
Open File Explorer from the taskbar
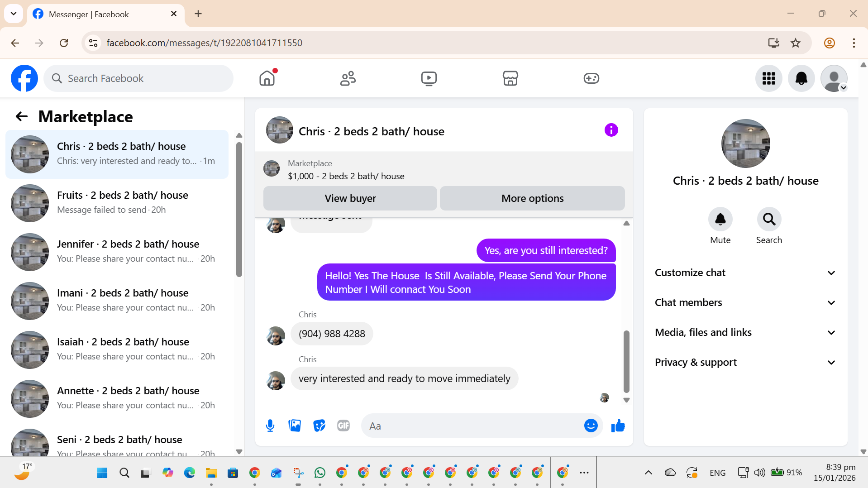click(x=211, y=473)
